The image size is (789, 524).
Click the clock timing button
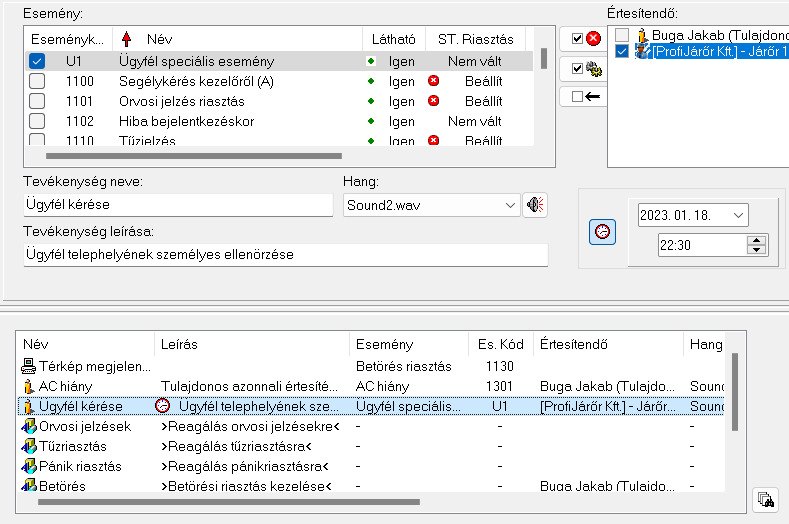point(602,231)
